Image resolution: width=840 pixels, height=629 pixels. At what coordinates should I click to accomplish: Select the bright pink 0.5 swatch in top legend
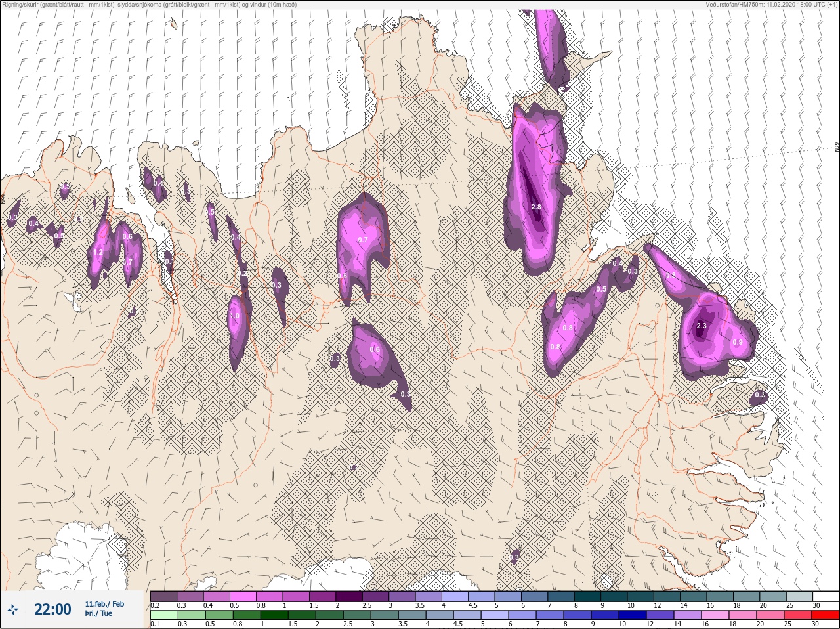pyautogui.click(x=243, y=596)
